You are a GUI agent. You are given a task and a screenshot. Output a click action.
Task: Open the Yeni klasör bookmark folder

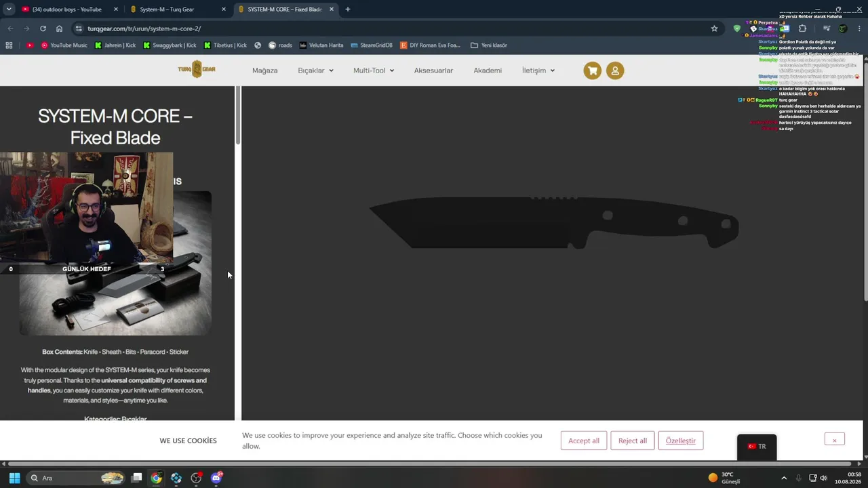[489, 45]
